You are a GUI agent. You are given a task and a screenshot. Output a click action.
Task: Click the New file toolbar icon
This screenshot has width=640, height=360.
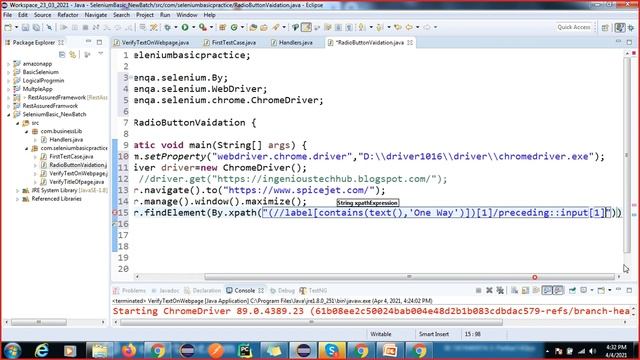[8, 27]
